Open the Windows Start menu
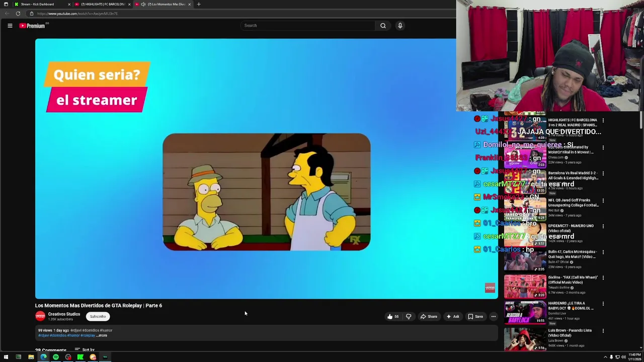Viewport: 644px width, 362px height. tap(6, 357)
